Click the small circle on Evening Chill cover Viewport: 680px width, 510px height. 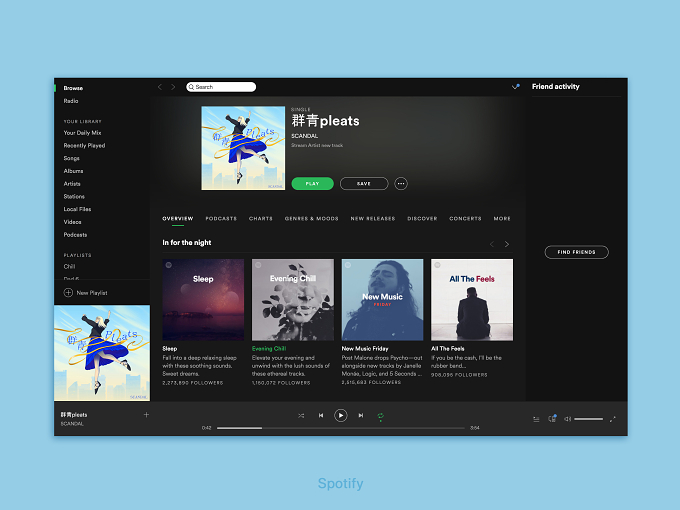[x=258, y=265]
